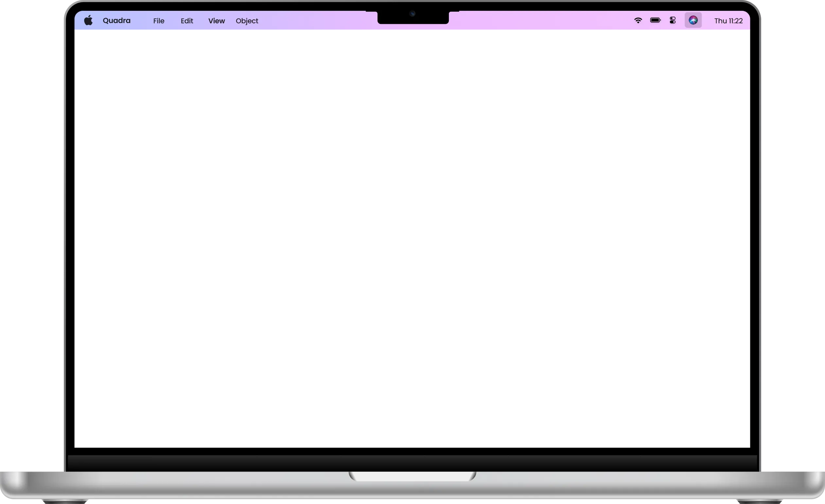Image resolution: width=825 pixels, height=504 pixels.
Task: Open the Object menu
Action: tap(247, 21)
